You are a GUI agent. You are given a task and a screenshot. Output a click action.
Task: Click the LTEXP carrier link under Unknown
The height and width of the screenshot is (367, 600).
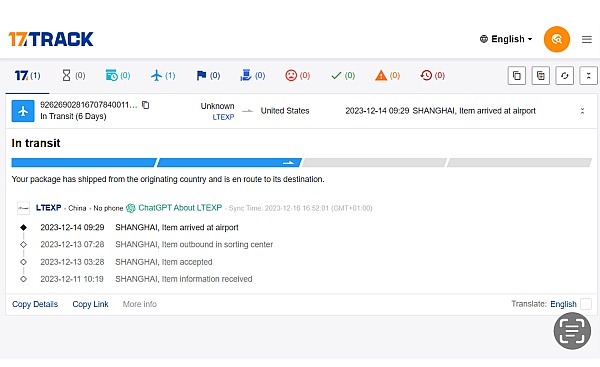[223, 117]
